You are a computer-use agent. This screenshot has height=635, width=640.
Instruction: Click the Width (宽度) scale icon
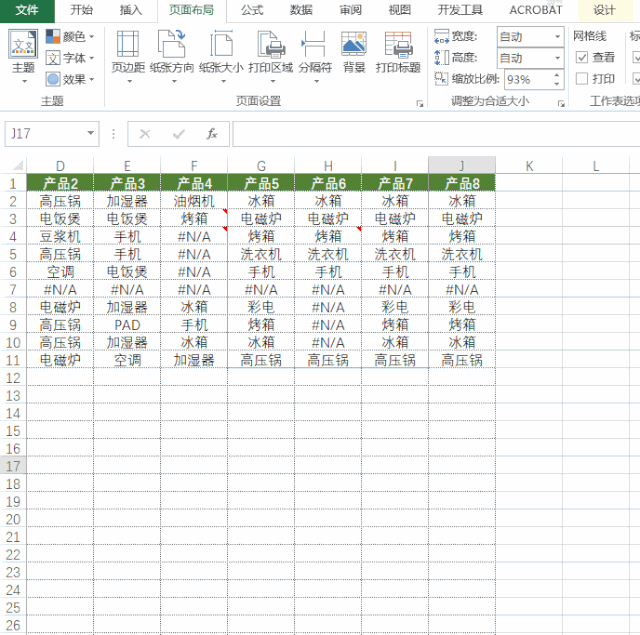pyautogui.click(x=442, y=36)
